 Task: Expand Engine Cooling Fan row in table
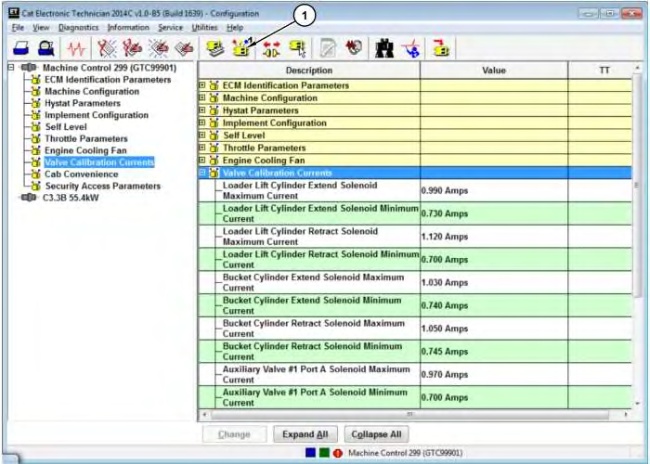coord(202,160)
